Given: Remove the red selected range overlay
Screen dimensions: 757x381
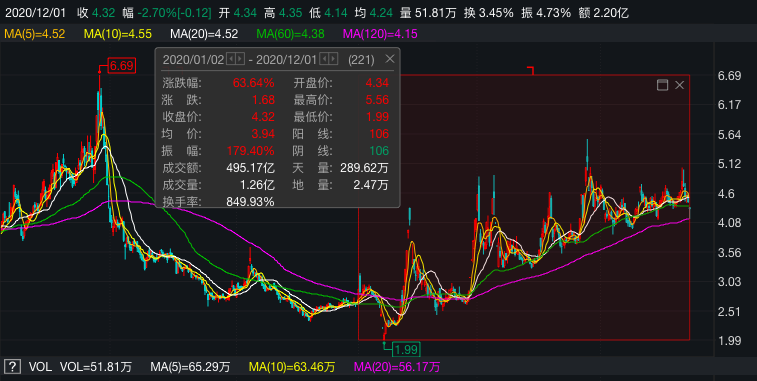Looking at the screenshot, I should [679, 85].
